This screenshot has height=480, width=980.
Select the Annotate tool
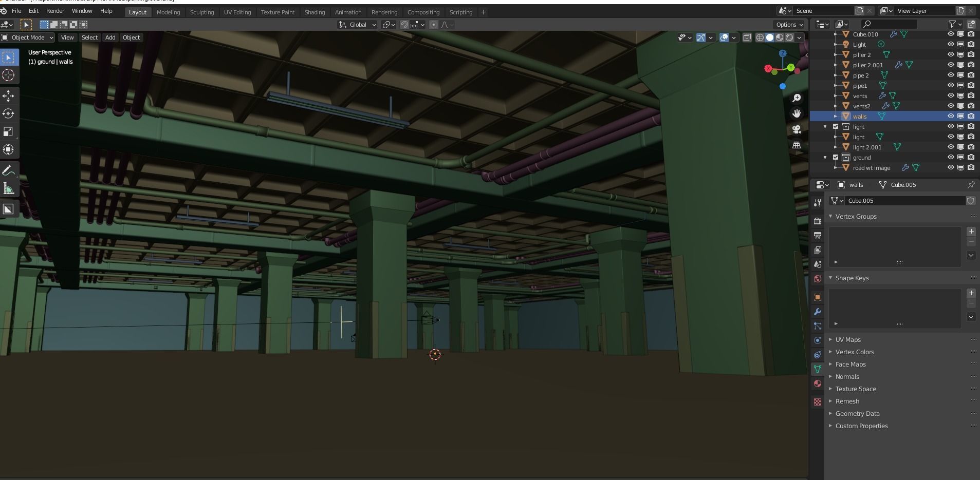coord(8,170)
